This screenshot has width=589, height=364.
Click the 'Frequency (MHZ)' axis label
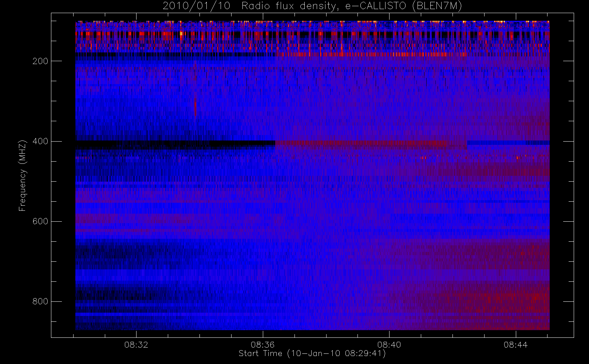click(x=23, y=175)
